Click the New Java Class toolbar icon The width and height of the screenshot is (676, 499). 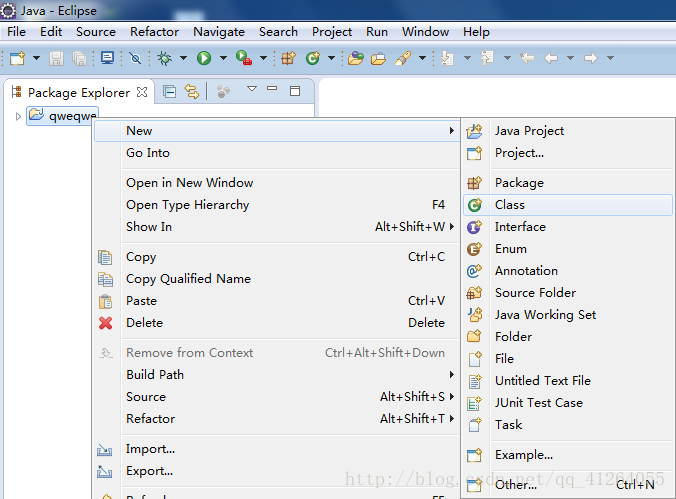pyautogui.click(x=313, y=58)
